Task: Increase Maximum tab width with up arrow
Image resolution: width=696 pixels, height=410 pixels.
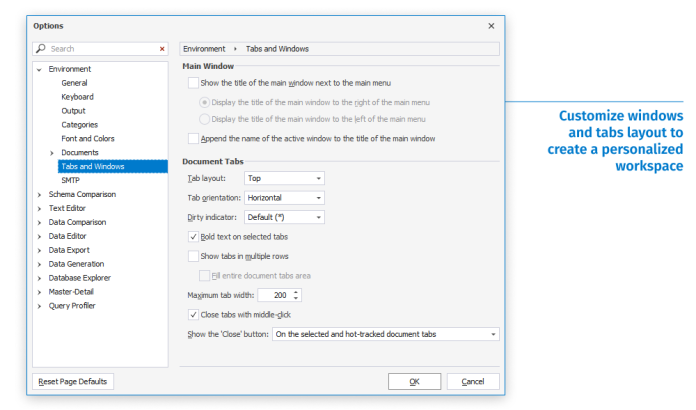Action: 296,292
